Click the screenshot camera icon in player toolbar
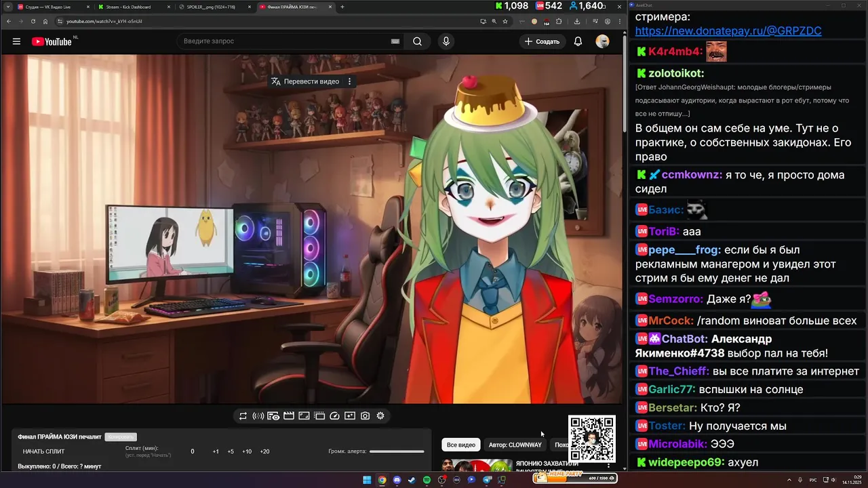The height and width of the screenshot is (488, 868). pos(365,415)
